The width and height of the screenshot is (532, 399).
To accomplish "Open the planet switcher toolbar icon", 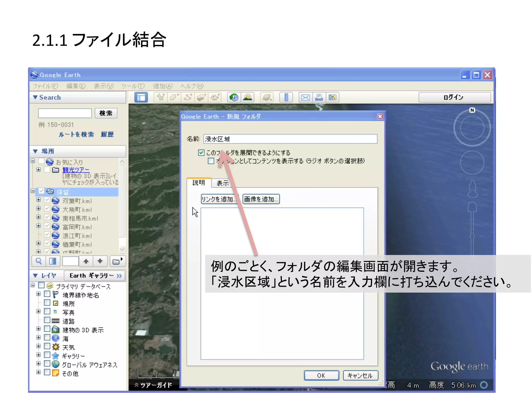I will 267,98.
